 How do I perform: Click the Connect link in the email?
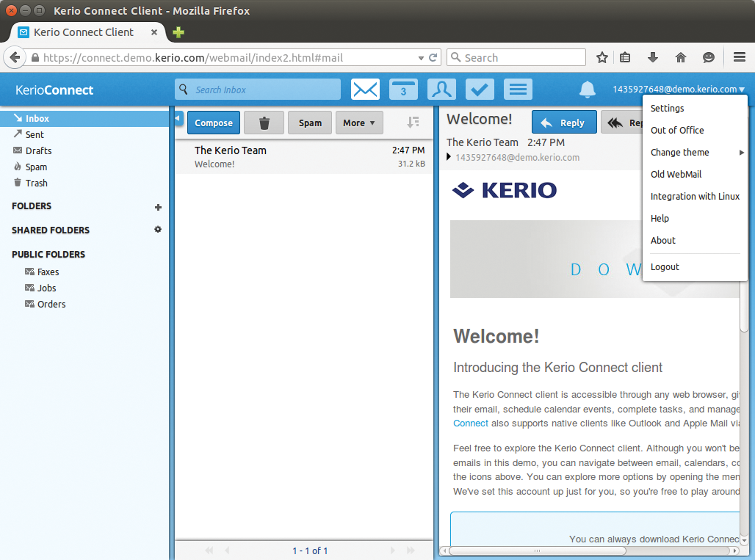point(470,423)
